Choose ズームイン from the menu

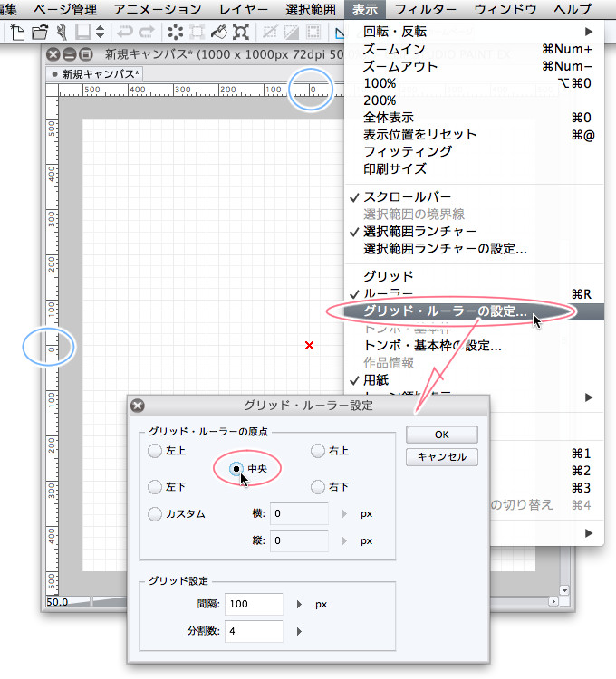click(474, 49)
